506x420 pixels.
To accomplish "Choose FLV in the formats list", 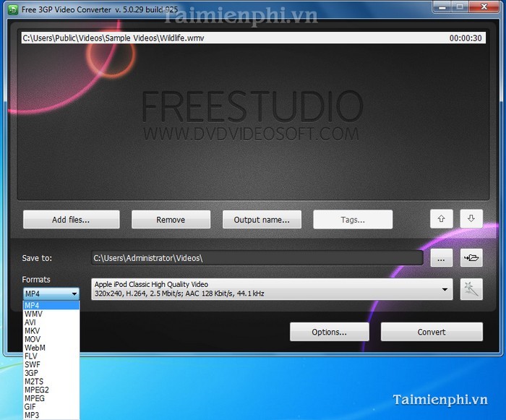I will pos(51,356).
